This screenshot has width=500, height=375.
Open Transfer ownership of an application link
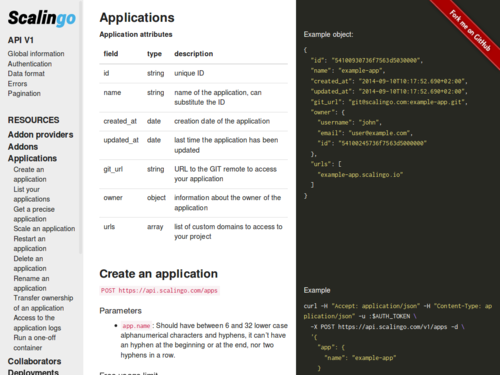(43, 303)
